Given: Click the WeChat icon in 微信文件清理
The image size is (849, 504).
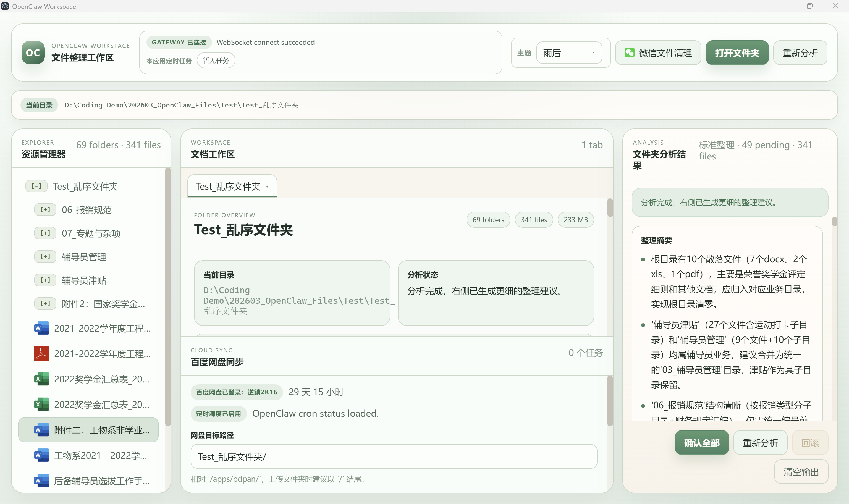Looking at the screenshot, I should (x=629, y=53).
